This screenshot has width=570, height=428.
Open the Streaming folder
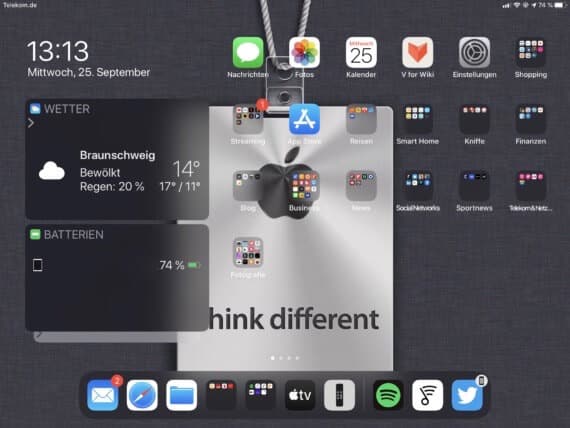point(248,119)
